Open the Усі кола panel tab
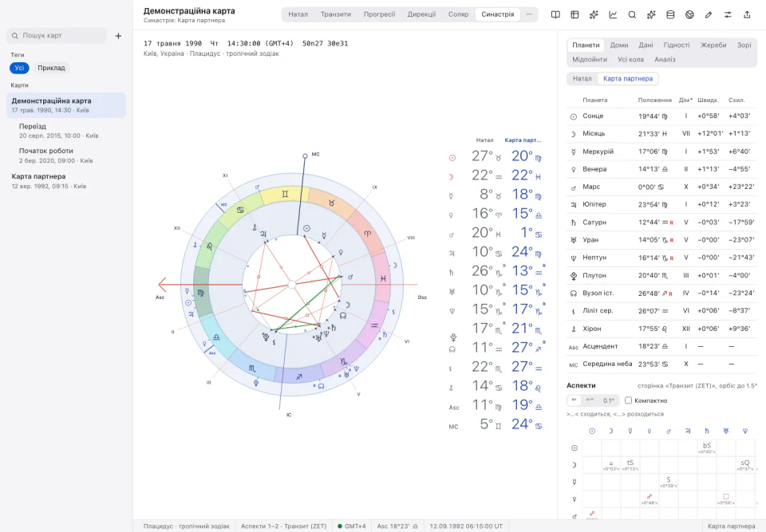Viewport: 766px width, 532px height. click(x=630, y=60)
